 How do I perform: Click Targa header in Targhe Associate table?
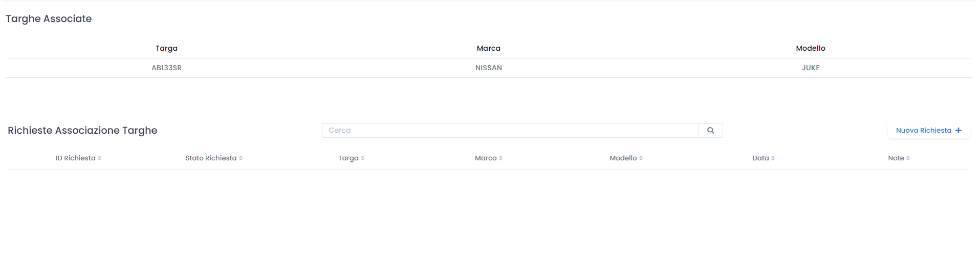[166, 48]
